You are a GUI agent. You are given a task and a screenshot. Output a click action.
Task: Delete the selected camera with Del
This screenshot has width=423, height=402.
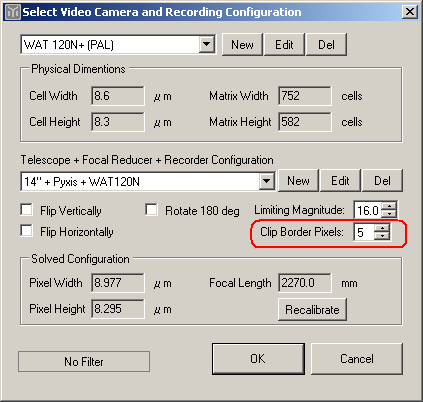click(326, 44)
